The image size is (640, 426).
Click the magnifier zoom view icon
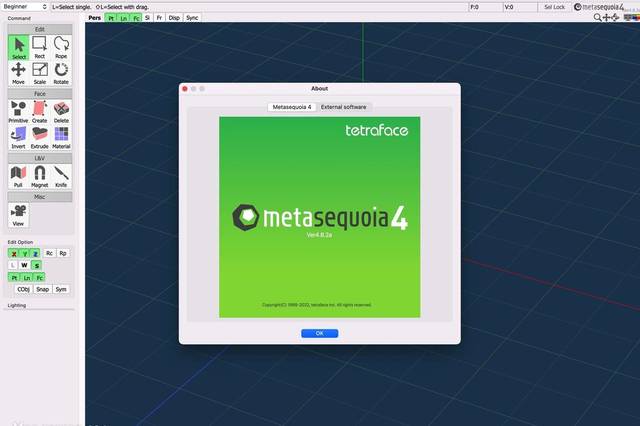click(x=597, y=17)
